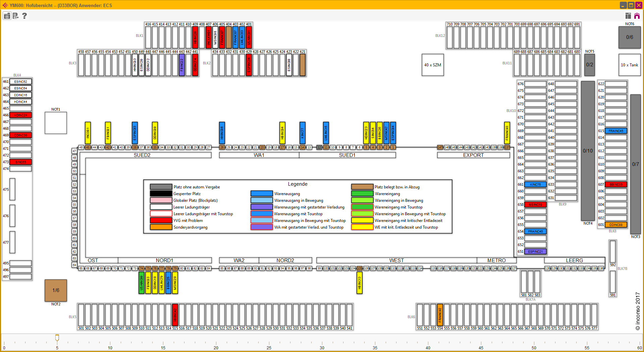Viewport: 644px width, 352px height.
Task: Click the WA1 gate section label
Action: click(x=259, y=155)
